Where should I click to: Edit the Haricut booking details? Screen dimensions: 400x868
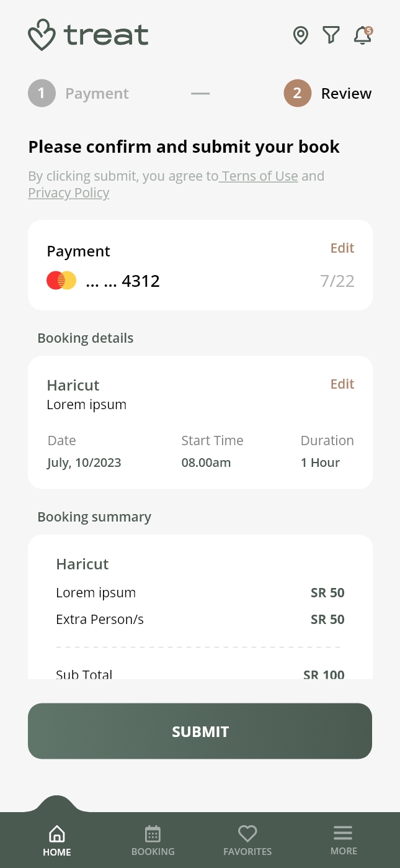[x=342, y=384]
